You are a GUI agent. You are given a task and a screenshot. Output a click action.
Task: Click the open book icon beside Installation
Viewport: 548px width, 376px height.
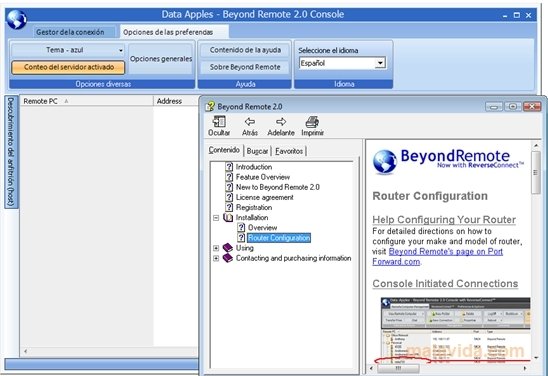[228, 217]
